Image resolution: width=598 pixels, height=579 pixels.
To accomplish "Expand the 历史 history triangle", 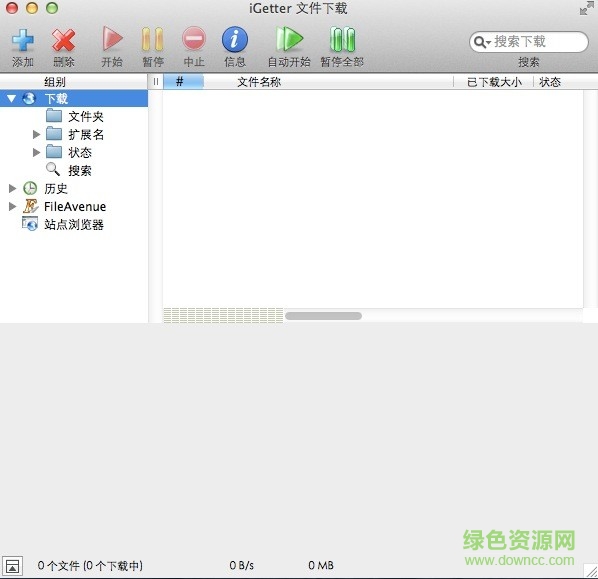I will (12, 188).
